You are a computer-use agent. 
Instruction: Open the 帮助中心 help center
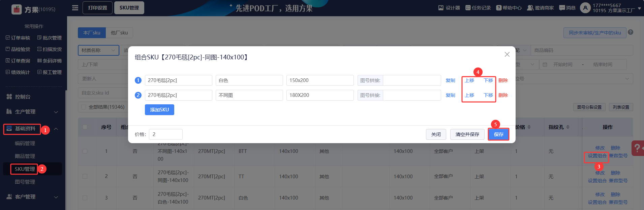point(509,8)
